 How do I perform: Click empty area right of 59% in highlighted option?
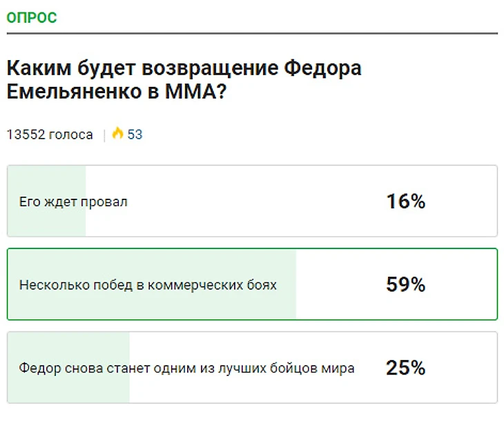(461, 284)
